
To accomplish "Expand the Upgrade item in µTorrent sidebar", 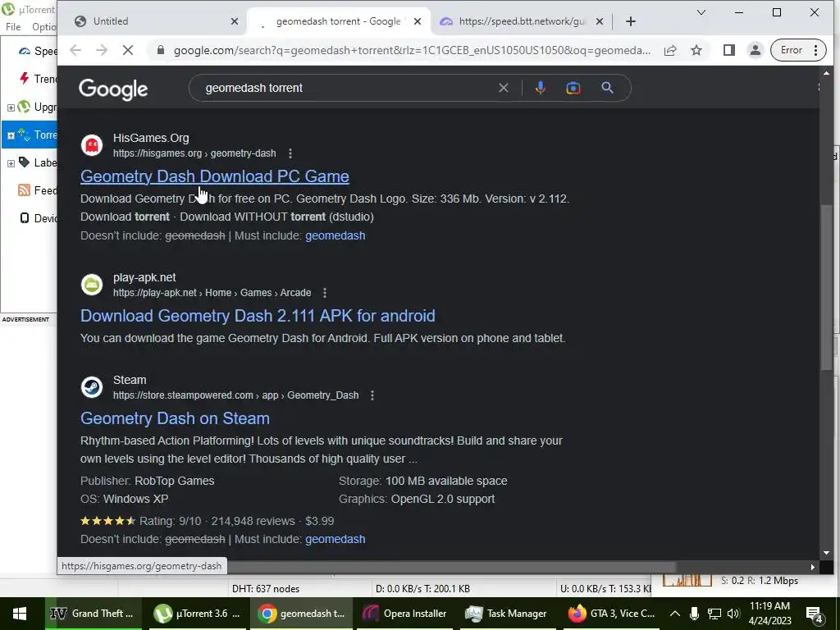I will pos(11,107).
